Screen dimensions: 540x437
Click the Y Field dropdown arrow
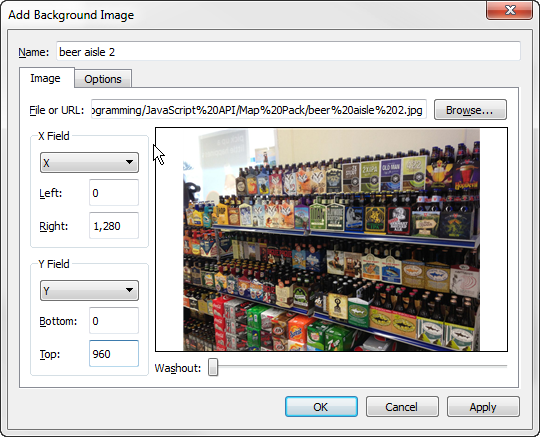point(129,290)
